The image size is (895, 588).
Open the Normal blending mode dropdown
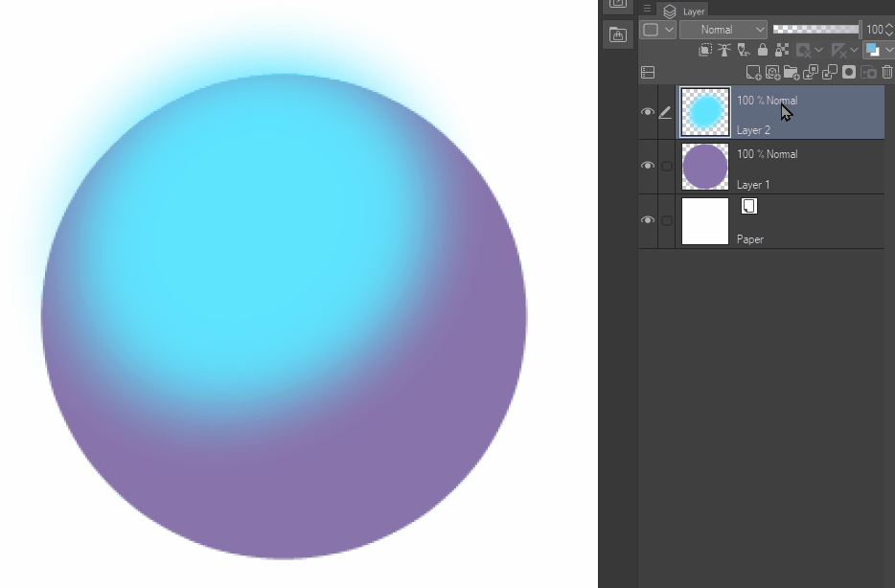pyautogui.click(x=723, y=30)
